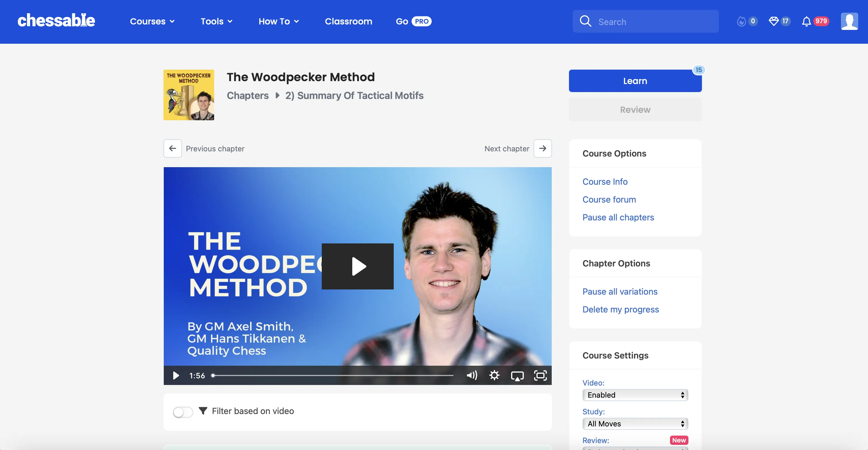
Task: Mute the video with the volume icon
Action: point(472,375)
